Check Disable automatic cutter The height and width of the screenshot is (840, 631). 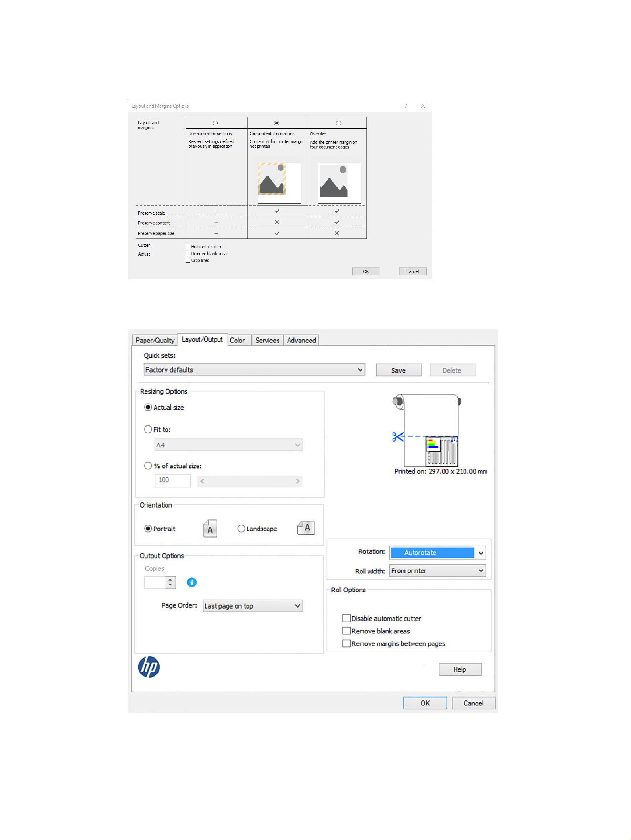click(x=347, y=618)
